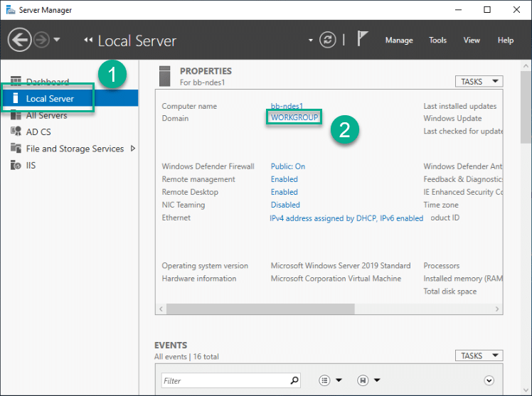Click the Time zone label

pyautogui.click(x=441, y=205)
